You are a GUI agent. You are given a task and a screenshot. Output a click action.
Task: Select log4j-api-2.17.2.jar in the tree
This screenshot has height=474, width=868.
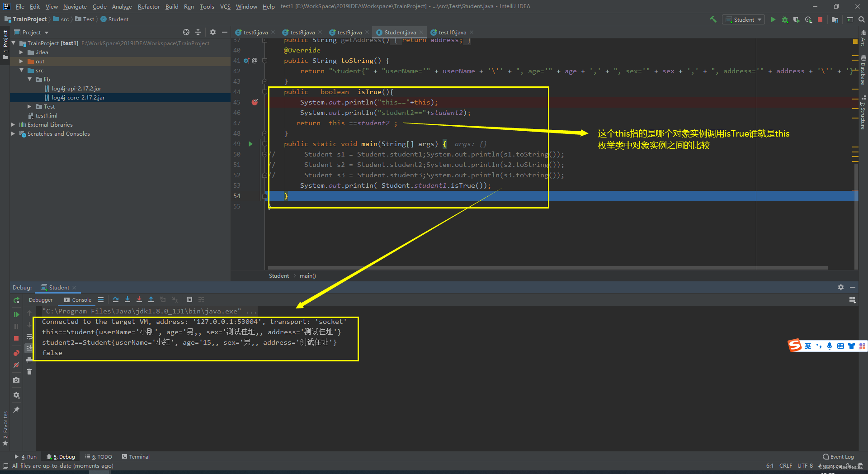click(76, 89)
